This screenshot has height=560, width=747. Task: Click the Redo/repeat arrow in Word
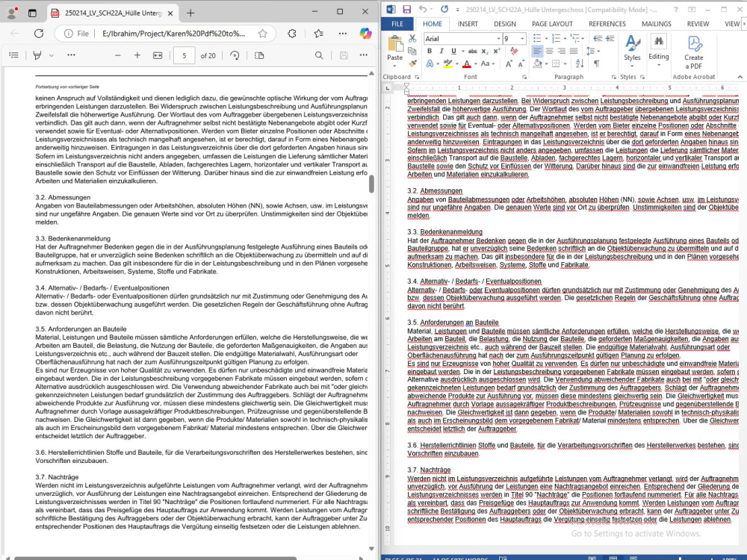click(x=444, y=9)
